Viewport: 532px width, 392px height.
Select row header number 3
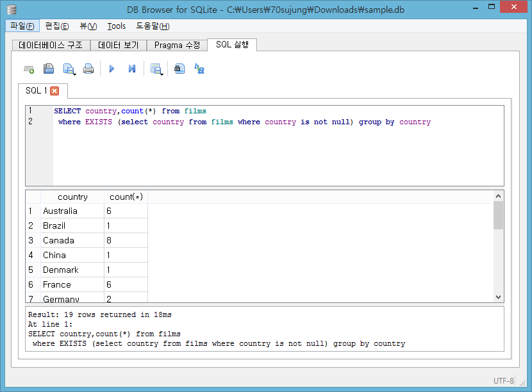tap(33, 240)
